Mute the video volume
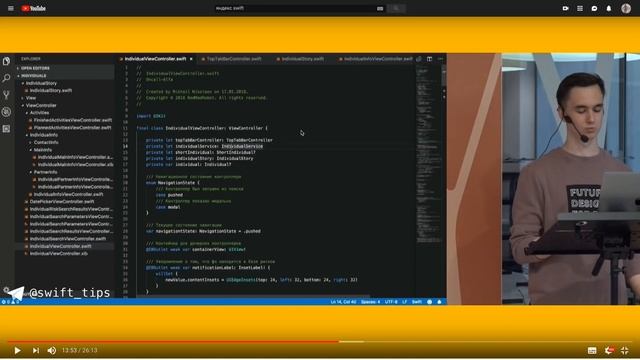Image resolution: width=640 pixels, height=360 pixels. 52,350
